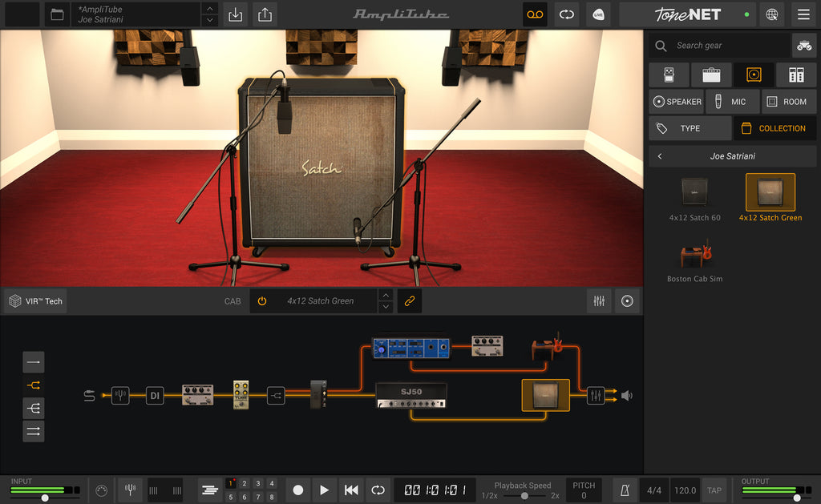Open the chain output mixer block
The height and width of the screenshot is (504, 821).
point(596,396)
